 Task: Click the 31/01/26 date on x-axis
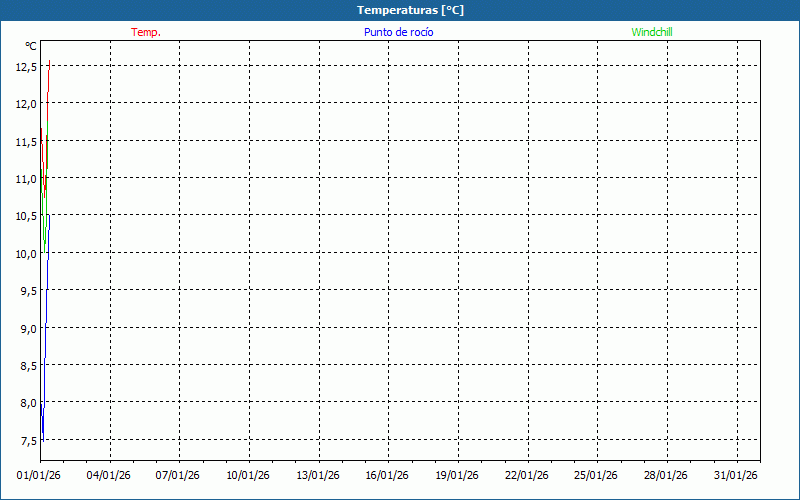click(735, 475)
